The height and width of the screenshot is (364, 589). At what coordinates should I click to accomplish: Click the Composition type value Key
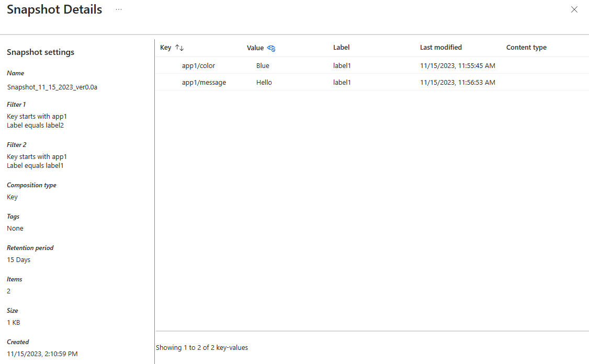pyautogui.click(x=12, y=197)
